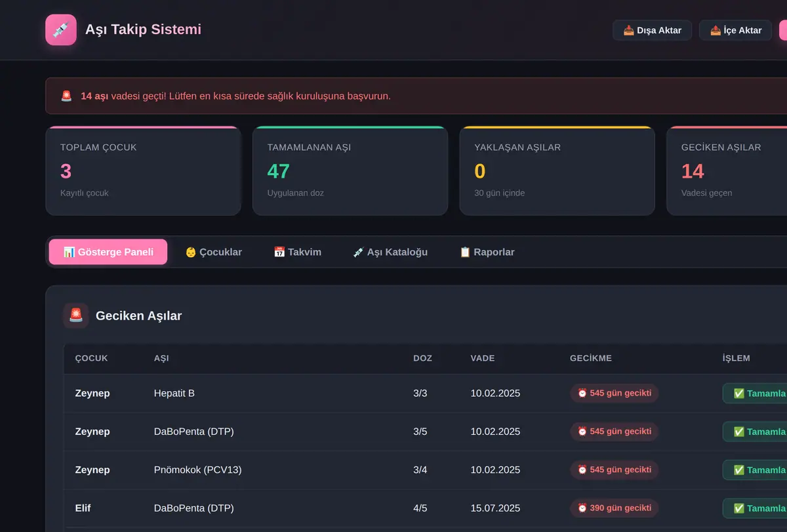Select the Tamamlanan Aşı stat card

(350, 171)
